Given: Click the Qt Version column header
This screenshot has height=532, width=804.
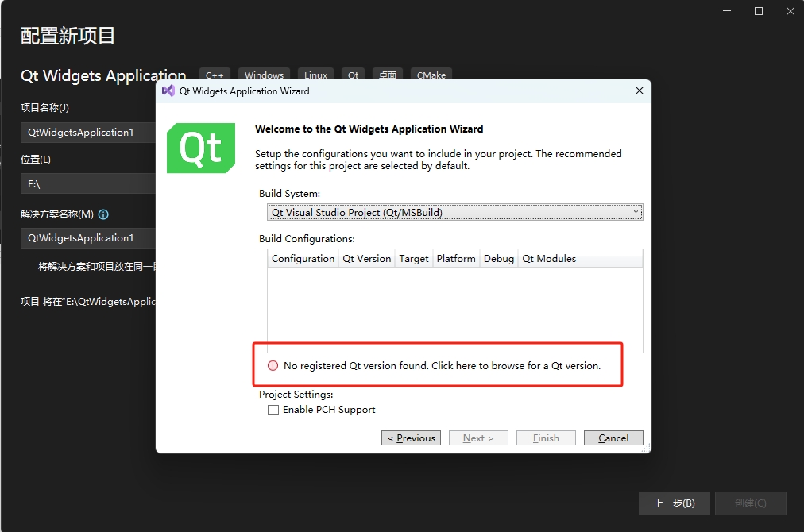Looking at the screenshot, I should tap(366, 258).
